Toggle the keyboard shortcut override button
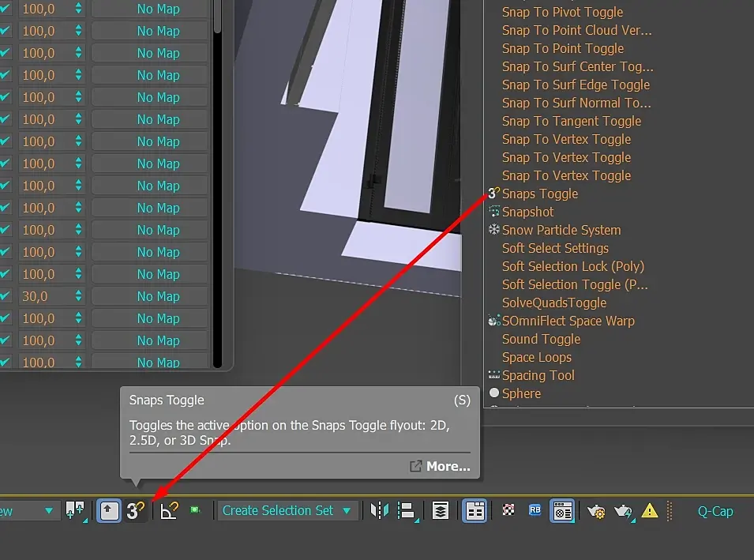 click(109, 510)
